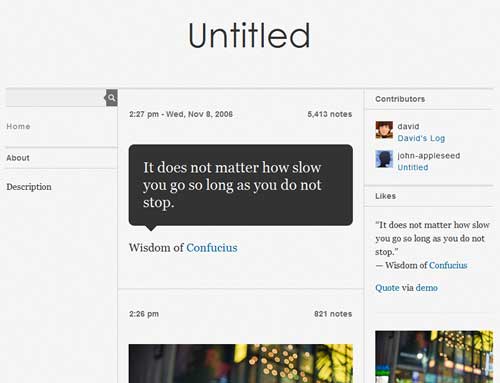The width and height of the screenshot is (500, 383).
Task: Open the demo link in Likes
Action: pos(426,288)
